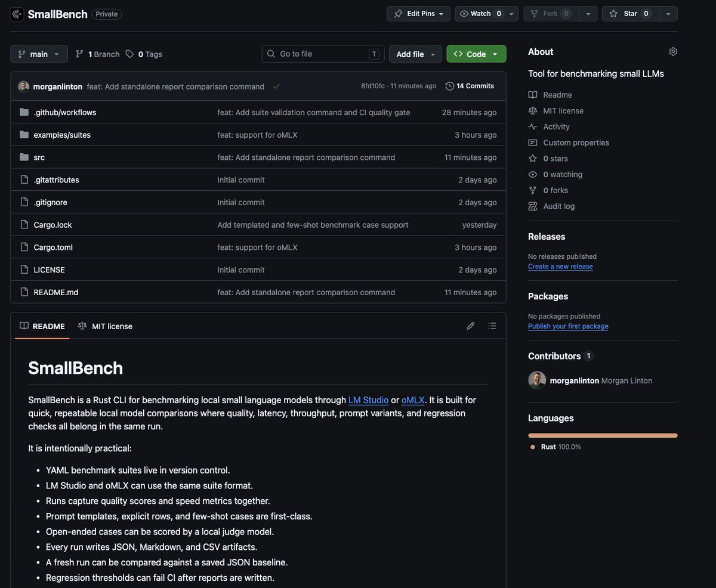Screen dimensions: 716x588
Task: Click the examples/suites folder icon
Action: (24, 135)
